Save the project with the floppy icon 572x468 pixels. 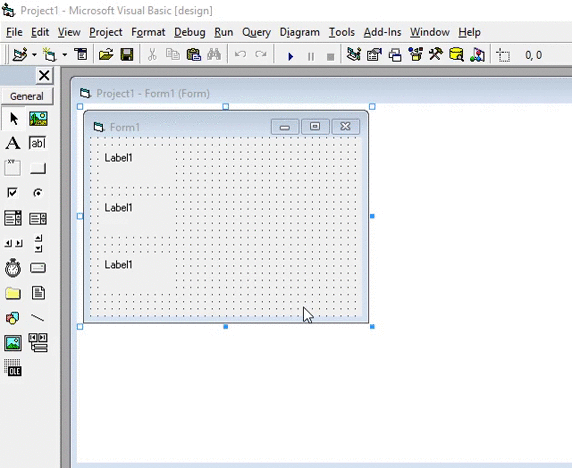(x=127, y=55)
